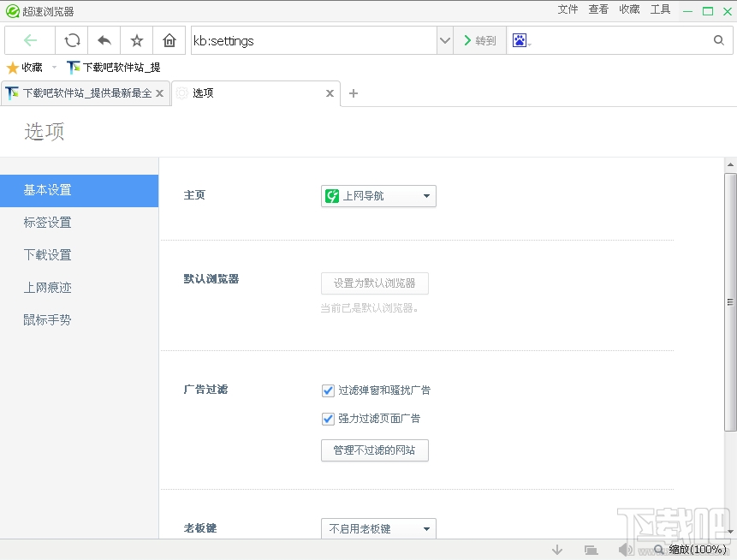Mute page sound via the speaker icon
Image resolution: width=737 pixels, height=560 pixels.
(x=625, y=549)
